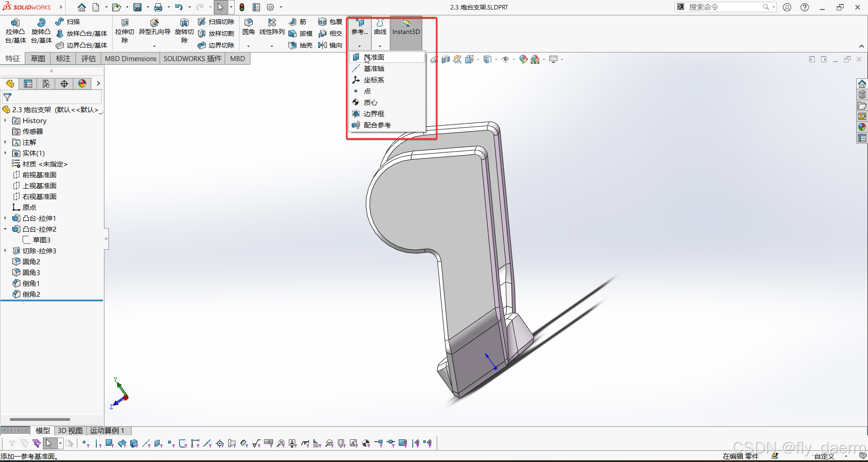Viewport: 868px width, 462px height.
Task: Open the PropertyManager tab
Action: [28, 84]
